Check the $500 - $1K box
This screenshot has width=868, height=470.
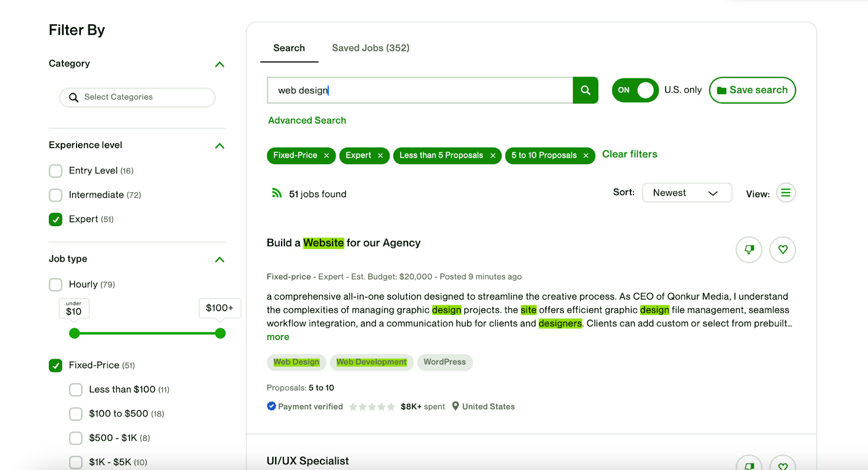[76, 438]
